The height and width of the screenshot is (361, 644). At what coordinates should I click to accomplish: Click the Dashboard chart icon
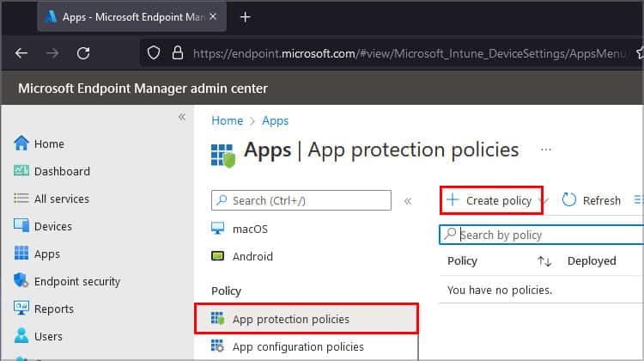click(x=21, y=170)
